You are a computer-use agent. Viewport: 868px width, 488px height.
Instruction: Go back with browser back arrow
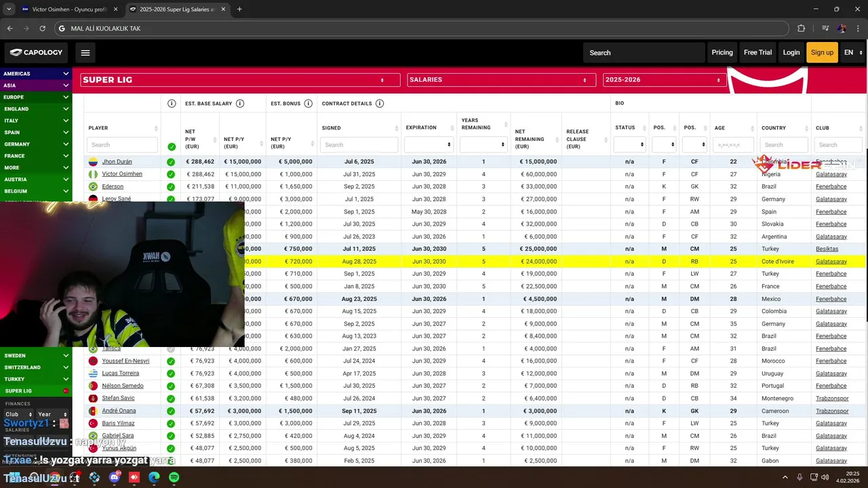9,28
